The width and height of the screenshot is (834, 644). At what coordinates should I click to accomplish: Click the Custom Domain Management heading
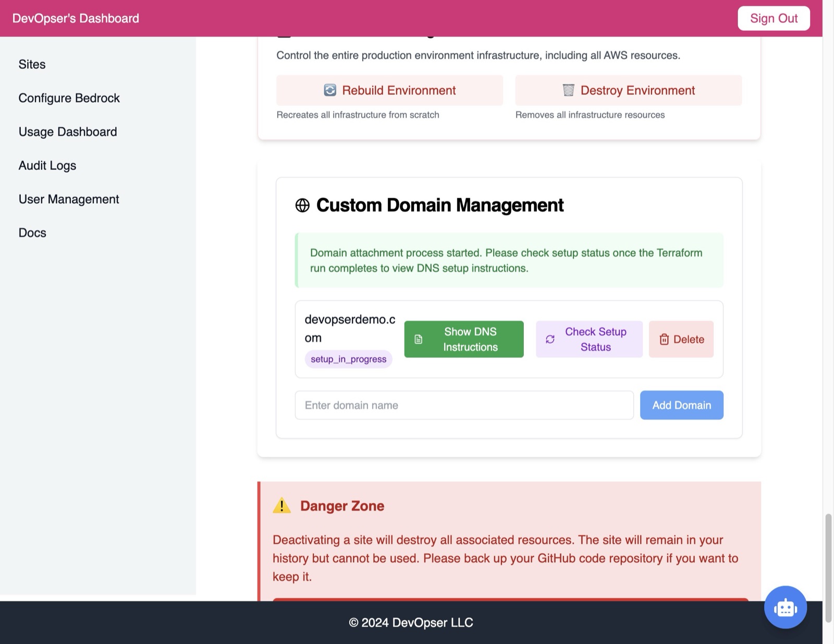pyautogui.click(x=440, y=205)
